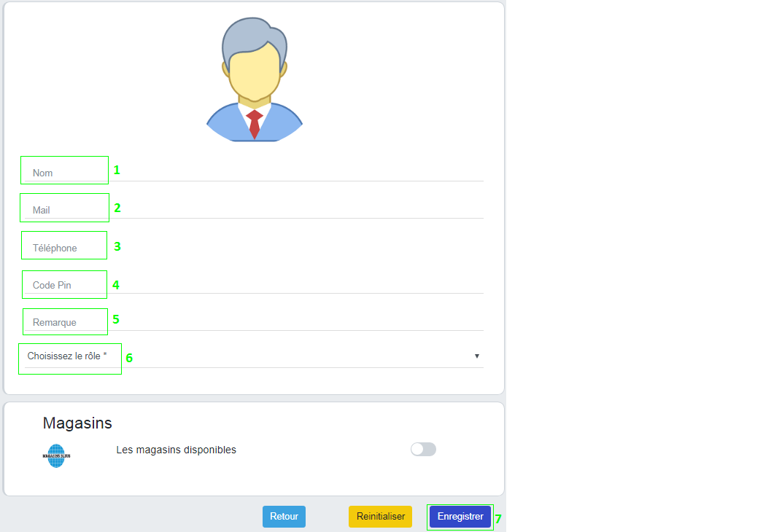Save the form with Enregistrer
This screenshot has width=763, height=532.
[x=460, y=517]
